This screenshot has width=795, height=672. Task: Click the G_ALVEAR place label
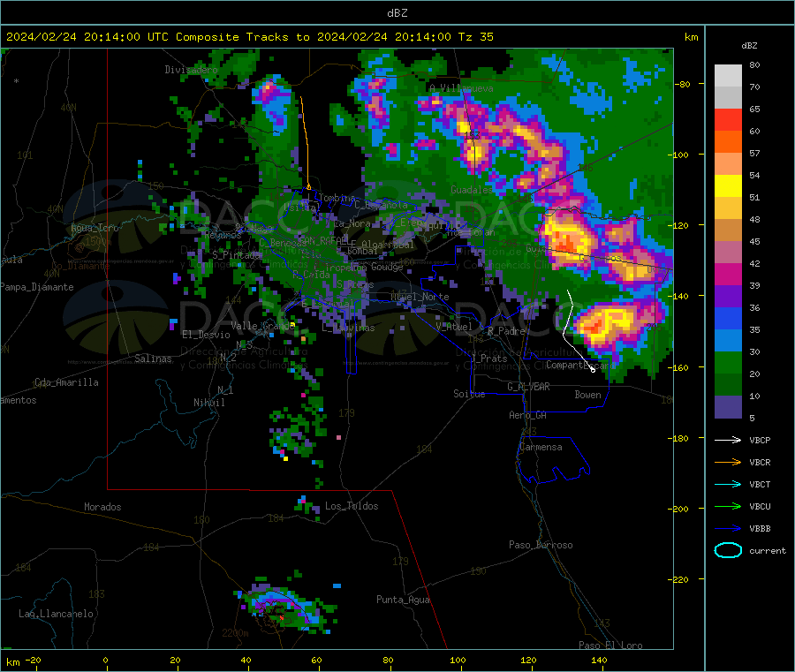coord(528,387)
